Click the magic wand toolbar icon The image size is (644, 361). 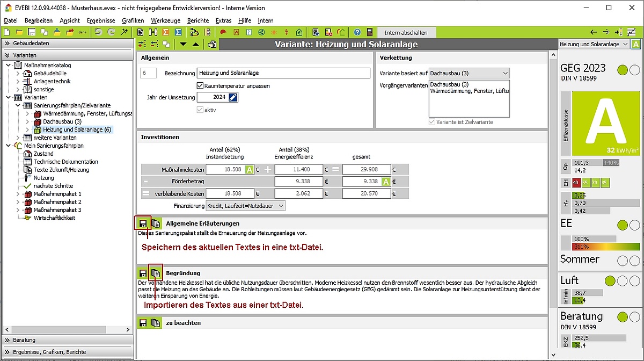click(x=124, y=32)
